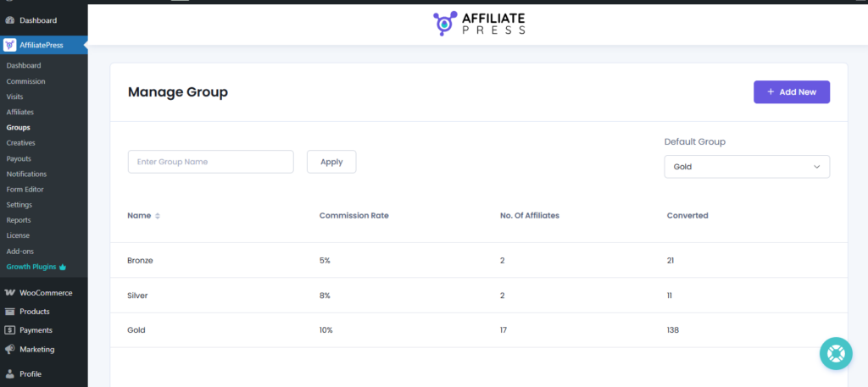Open the Commission submenu item
This screenshot has height=387, width=868.
point(25,81)
